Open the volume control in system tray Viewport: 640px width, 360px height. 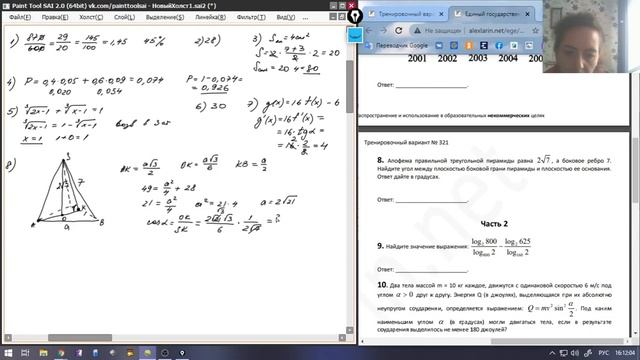pos(575,353)
